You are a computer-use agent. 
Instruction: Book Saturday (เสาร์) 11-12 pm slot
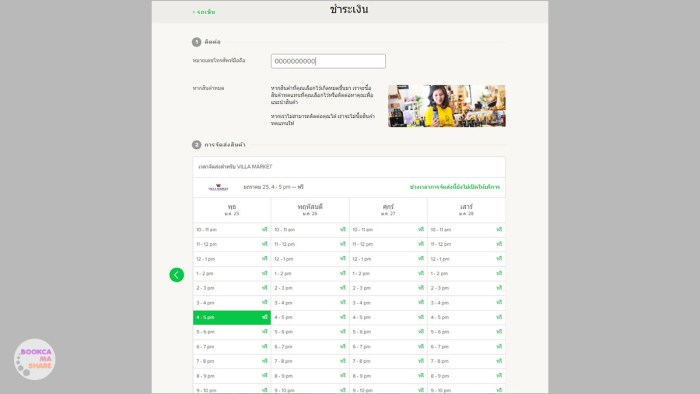[x=466, y=244]
